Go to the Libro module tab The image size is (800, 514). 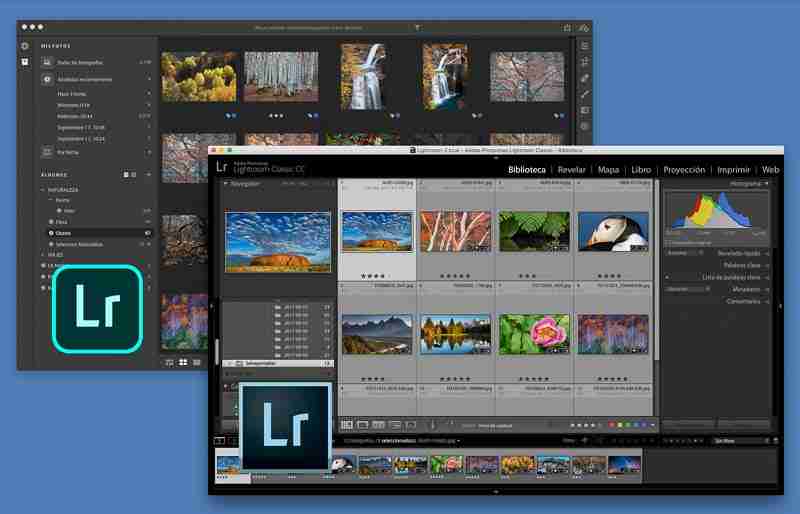(x=641, y=170)
